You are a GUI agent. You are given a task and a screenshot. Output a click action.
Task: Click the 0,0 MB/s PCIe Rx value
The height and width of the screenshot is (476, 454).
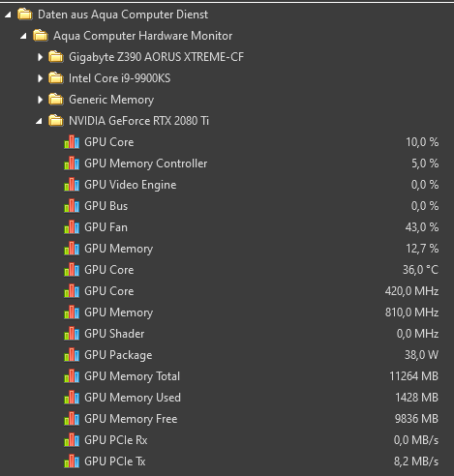[x=416, y=440]
